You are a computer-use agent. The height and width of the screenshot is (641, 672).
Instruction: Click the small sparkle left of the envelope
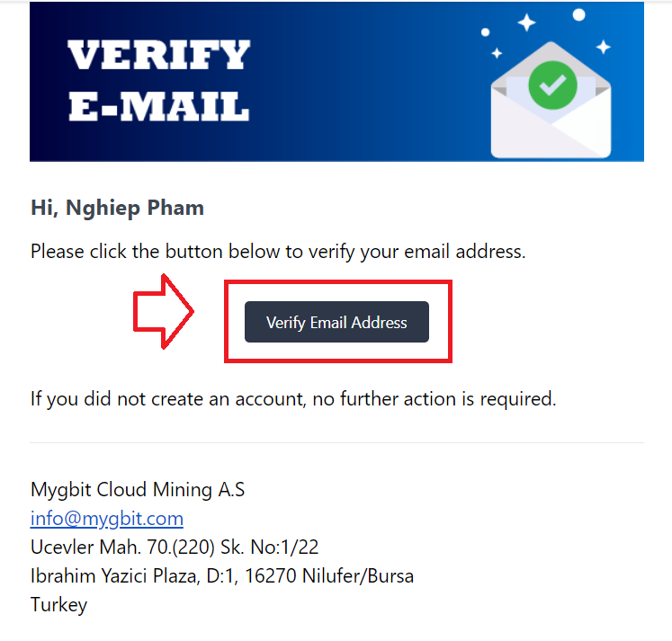[x=497, y=53]
